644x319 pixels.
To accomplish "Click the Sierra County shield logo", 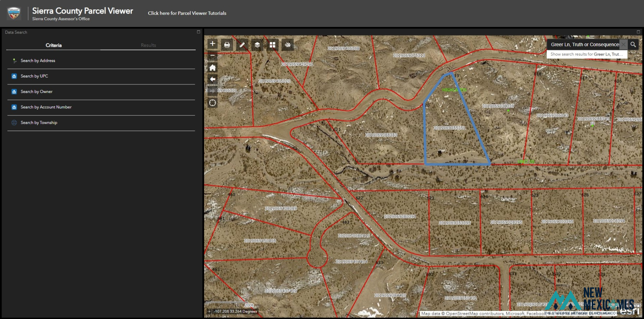I will pos(14,13).
